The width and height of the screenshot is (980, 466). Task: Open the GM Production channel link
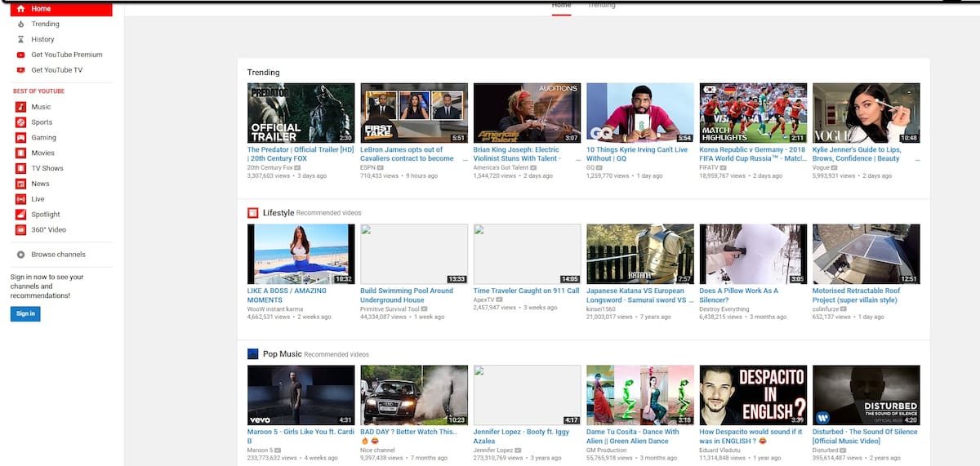(x=607, y=450)
